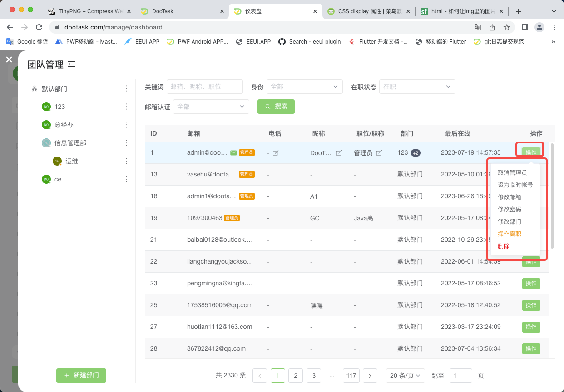This screenshot has height=392, width=564.
Task: Click the envelope icon beside admin@doo email
Action: 233,153
